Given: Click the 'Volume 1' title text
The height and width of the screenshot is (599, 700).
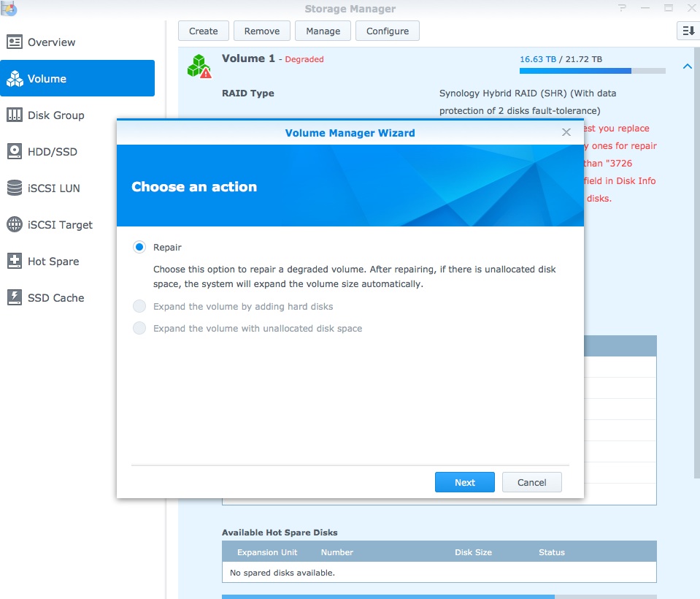Looking at the screenshot, I should pyautogui.click(x=248, y=58).
